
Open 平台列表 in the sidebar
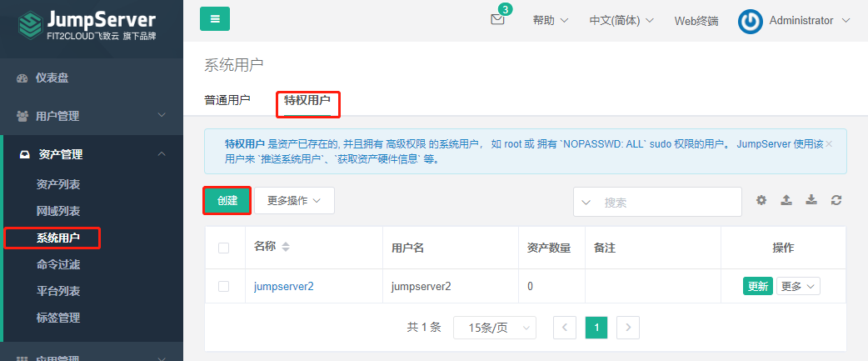coord(58,291)
